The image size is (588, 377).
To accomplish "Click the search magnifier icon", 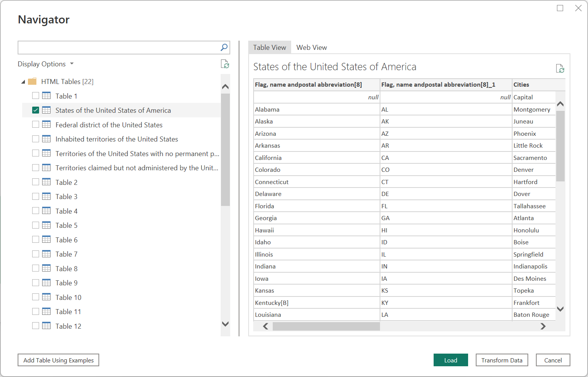I will pos(224,48).
